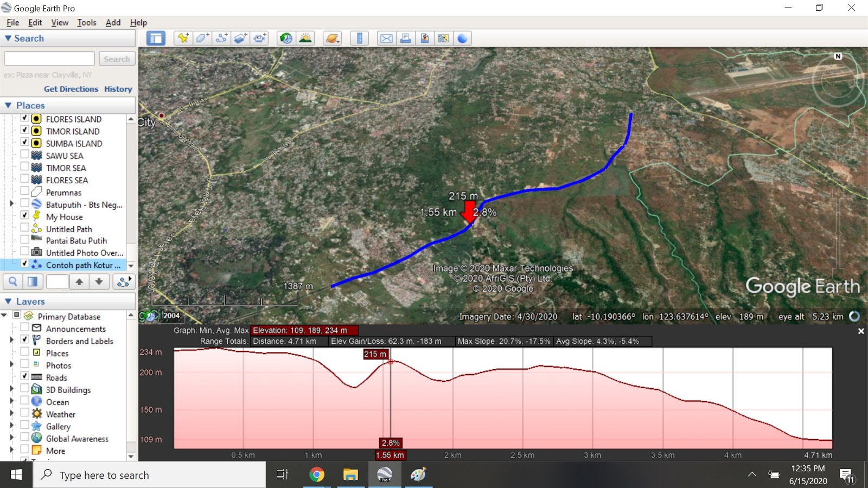The height and width of the screenshot is (488, 868).
Task: Select the Add Path tool
Action: [x=221, y=38]
